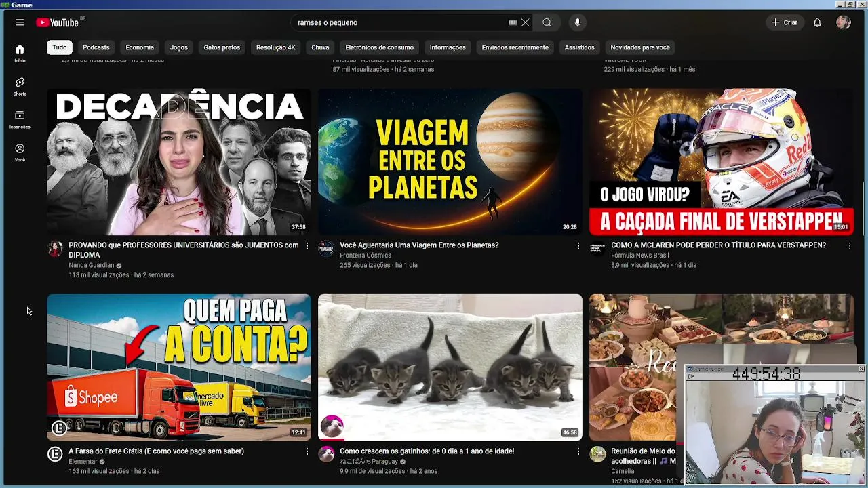Click the magnifier search button
The image size is (868, 488).
click(547, 22)
